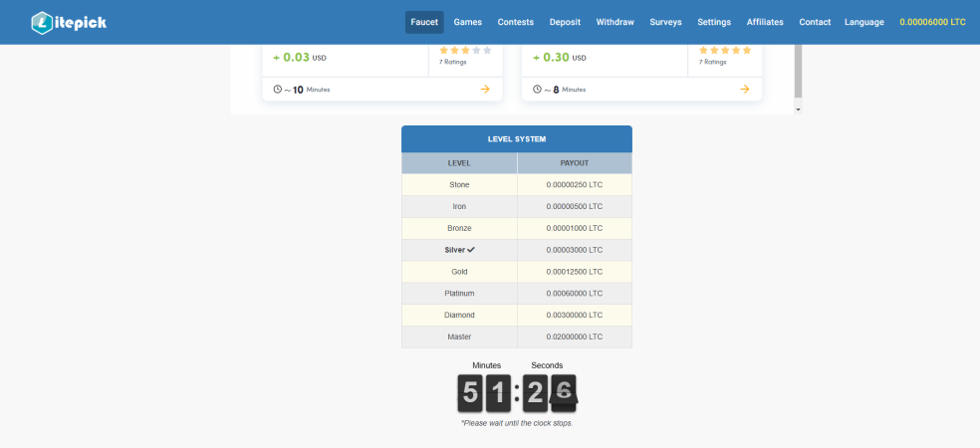Go to the Games page
980x448 pixels.
click(467, 22)
